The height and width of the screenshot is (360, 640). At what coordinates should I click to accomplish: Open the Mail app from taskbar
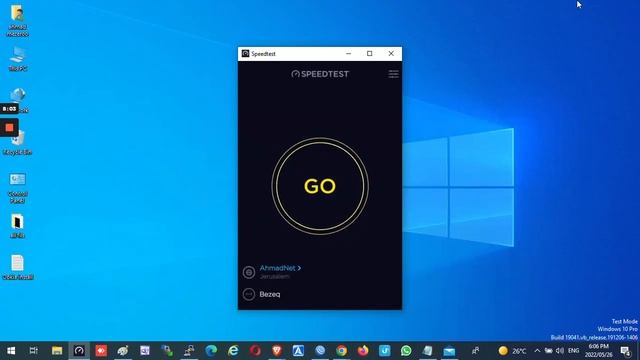449,351
